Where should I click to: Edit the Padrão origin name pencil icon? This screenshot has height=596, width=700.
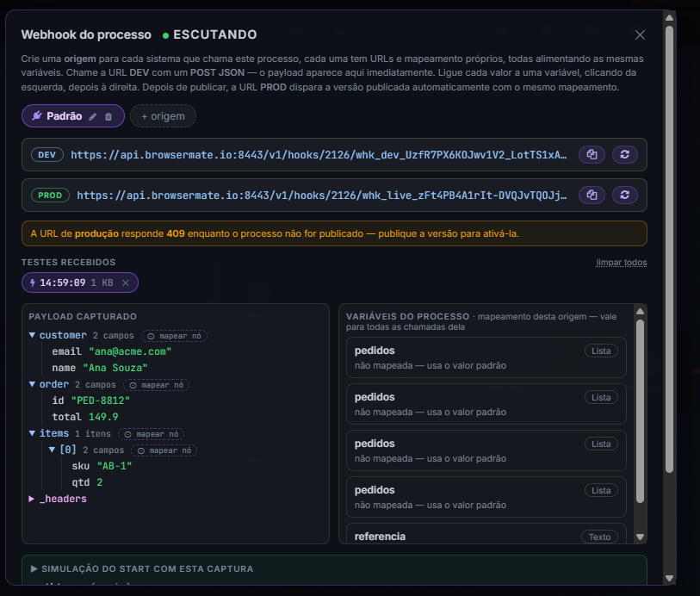point(92,116)
